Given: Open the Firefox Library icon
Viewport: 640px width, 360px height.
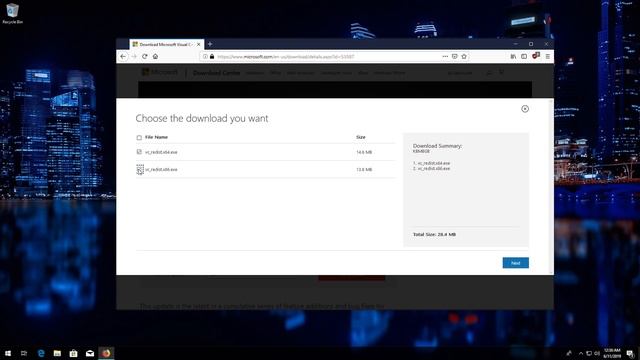Looking at the screenshot, I should pyautogui.click(x=513, y=56).
